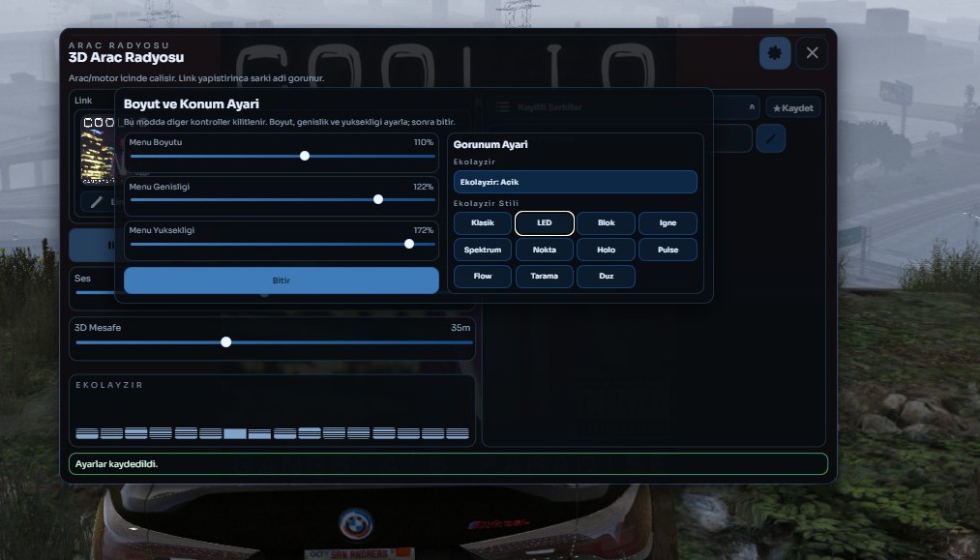Save the song with the Kaydet star button

[x=793, y=107]
